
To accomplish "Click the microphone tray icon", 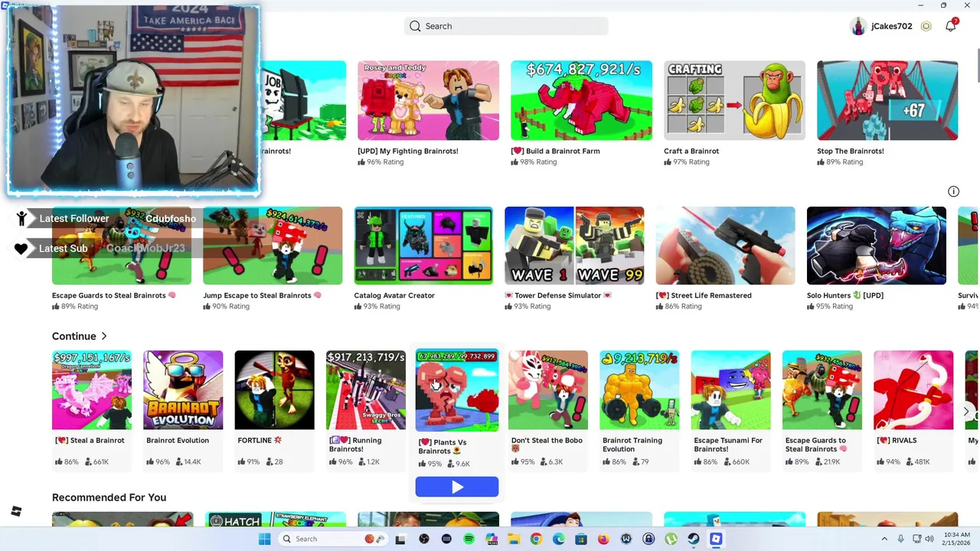I will 900,539.
